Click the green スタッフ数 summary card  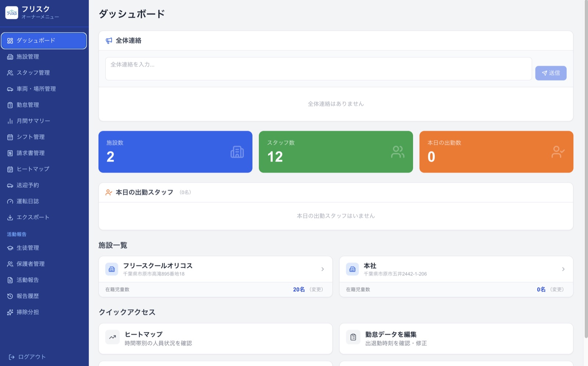coord(336,152)
